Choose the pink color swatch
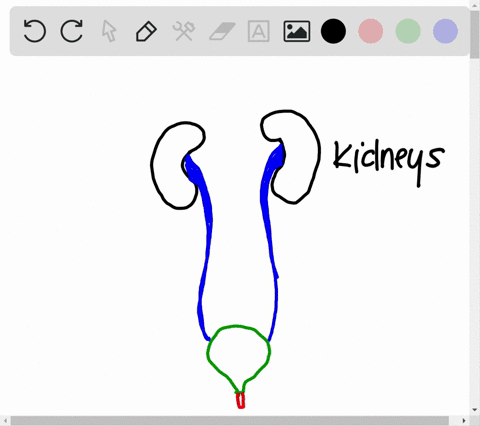This screenshot has height=426, width=480. click(x=371, y=31)
